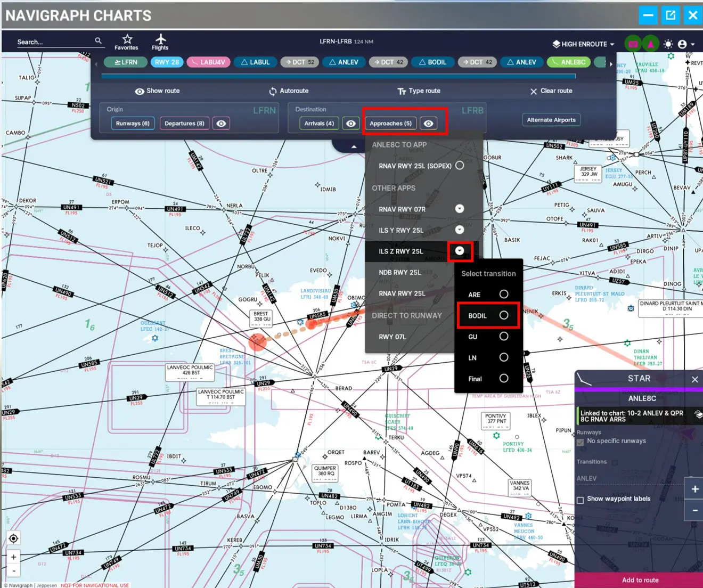The width and height of the screenshot is (703, 588).
Task: Open the Flights airplane icon
Action: point(160,39)
